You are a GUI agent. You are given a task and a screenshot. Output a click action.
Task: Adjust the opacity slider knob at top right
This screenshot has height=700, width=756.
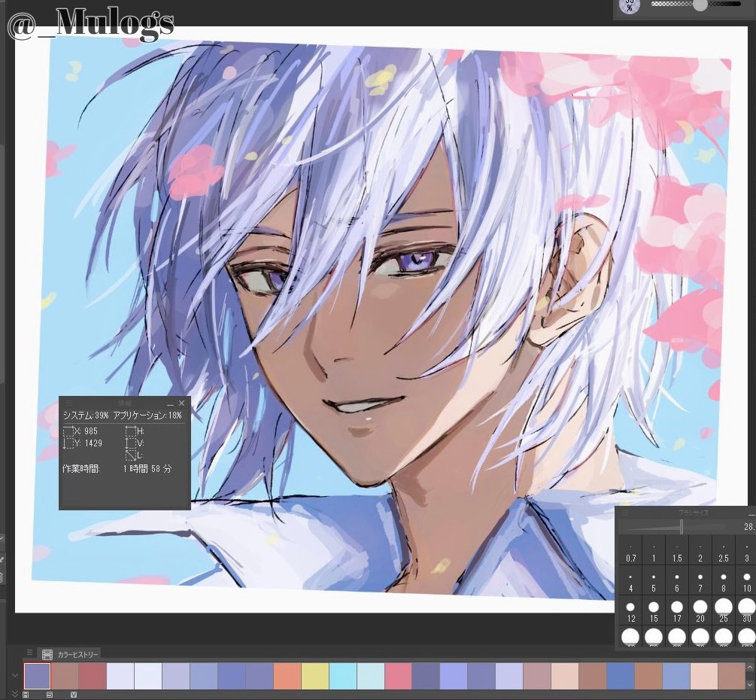[x=700, y=5]
